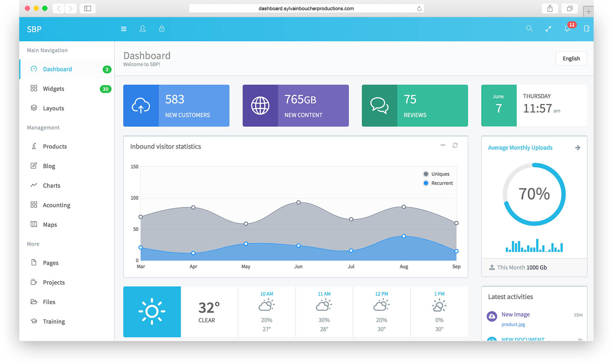Image resolution: width=613 pixels, height=364 pixels.
Task: Toggle fullscreen with the expand arrows icon
Action: tap(548, 29)
